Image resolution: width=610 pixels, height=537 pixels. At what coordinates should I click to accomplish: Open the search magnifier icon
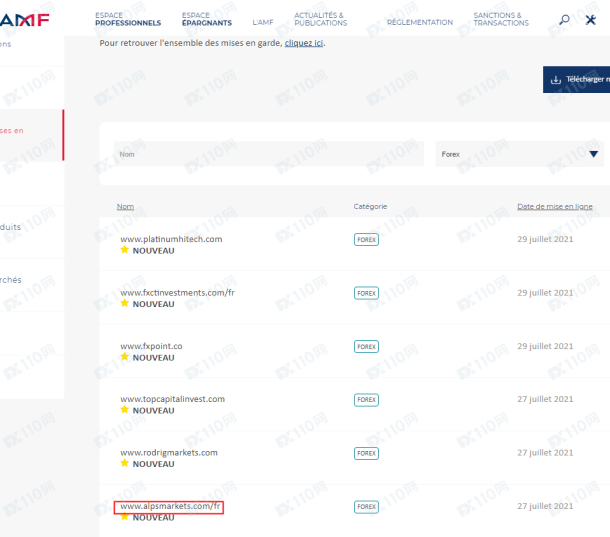pos(564,19)
